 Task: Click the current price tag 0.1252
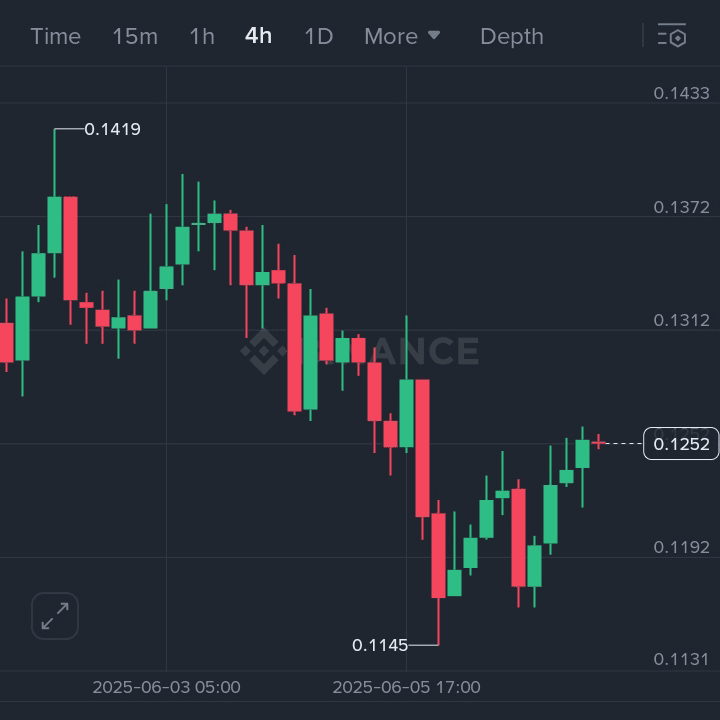click(x=681, y=444)
